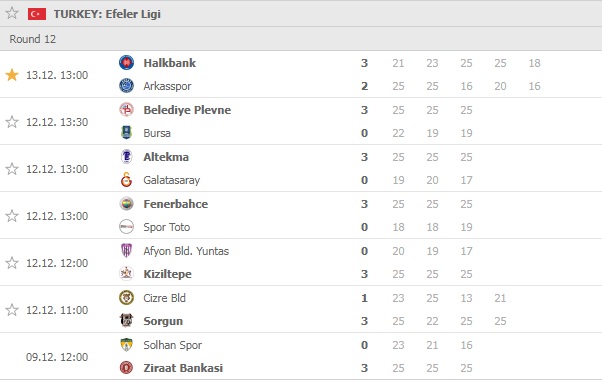
Task: Click the Cizre Bld team logo
Action: pos(126,297)
